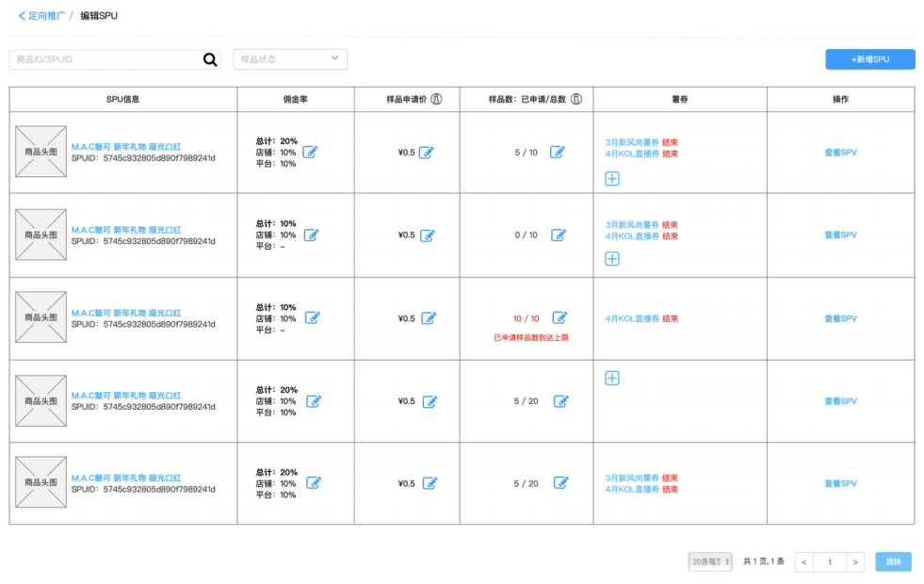This screenshot has width=924, height=584.
Task: Add coupon in first row with 5 / 10
Action: point(612,179)
